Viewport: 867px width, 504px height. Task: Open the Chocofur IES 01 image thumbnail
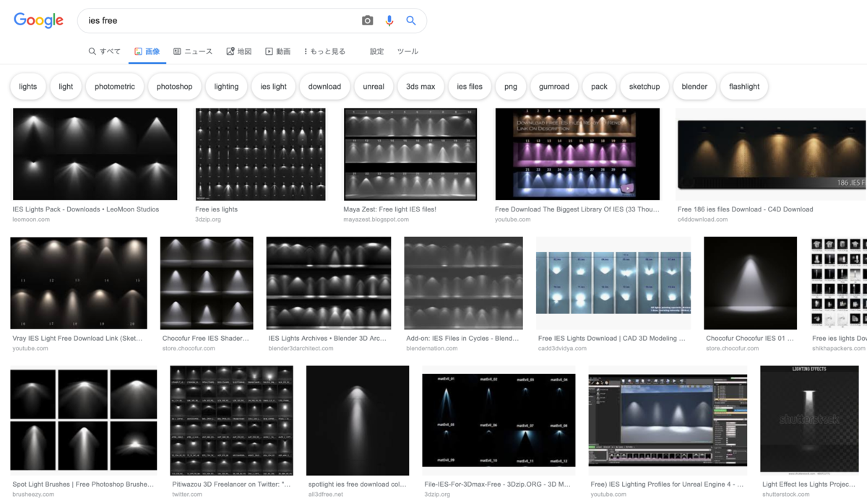pos(750,282)
